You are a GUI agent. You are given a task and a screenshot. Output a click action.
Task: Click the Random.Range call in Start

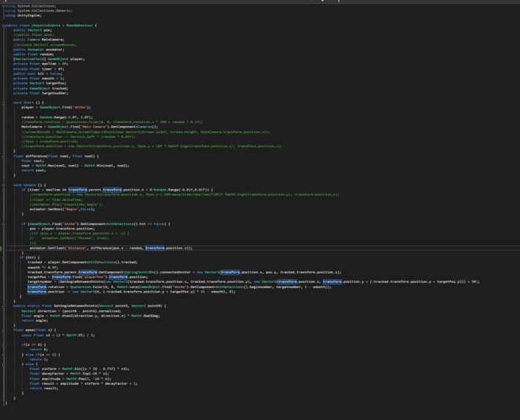tap(66, 117)
